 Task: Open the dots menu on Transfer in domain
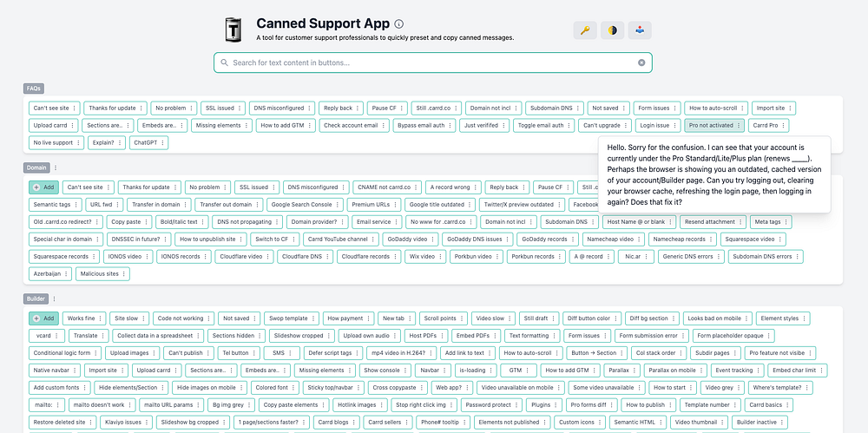coord(184,205)
